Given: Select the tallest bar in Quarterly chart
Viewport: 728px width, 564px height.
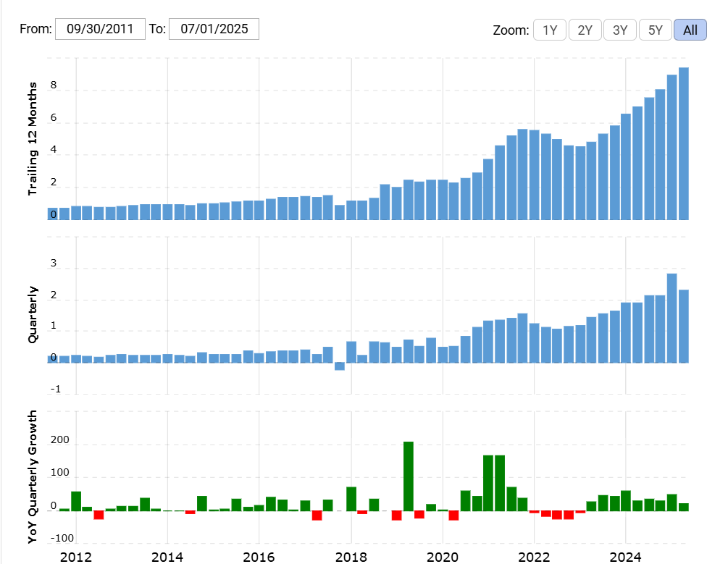Looking at the screenshot, I should 671,318.
